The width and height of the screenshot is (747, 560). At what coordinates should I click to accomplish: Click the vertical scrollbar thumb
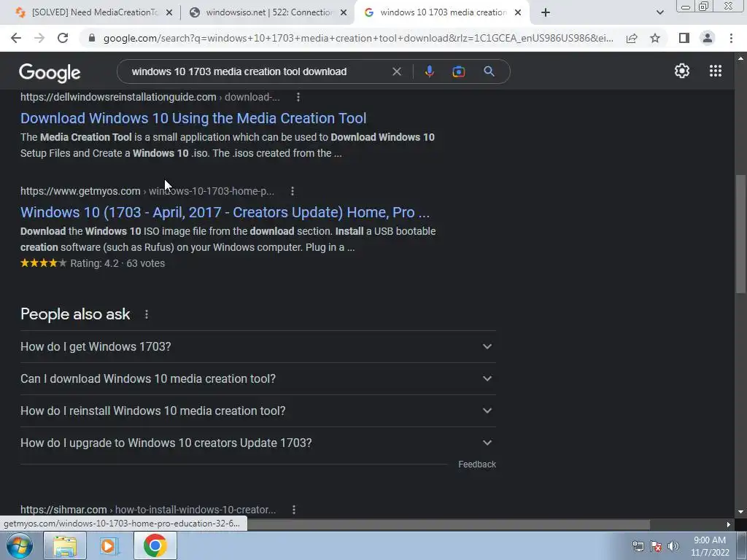[x=740, y=234]
